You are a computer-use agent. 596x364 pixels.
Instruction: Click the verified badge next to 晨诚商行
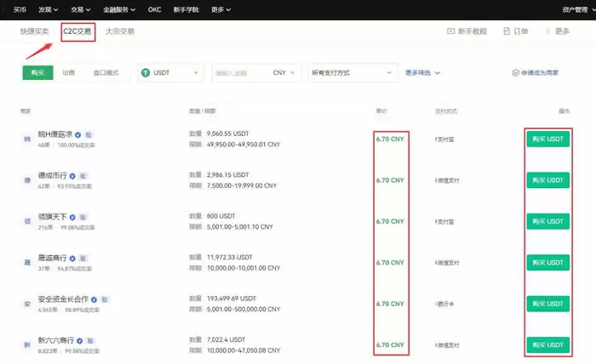(72, 259)
